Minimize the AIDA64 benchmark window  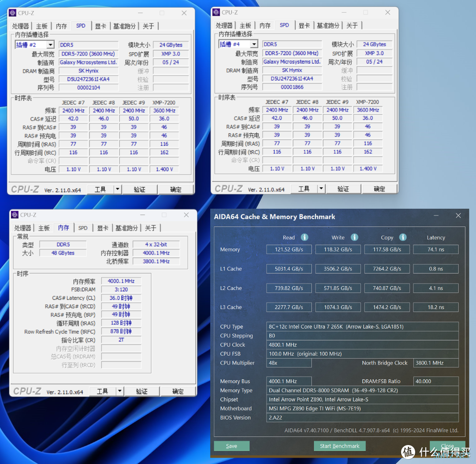click(436, 215)
